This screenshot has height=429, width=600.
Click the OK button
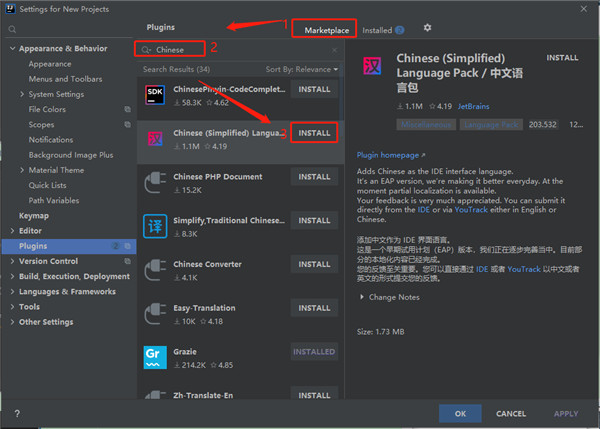460,414
